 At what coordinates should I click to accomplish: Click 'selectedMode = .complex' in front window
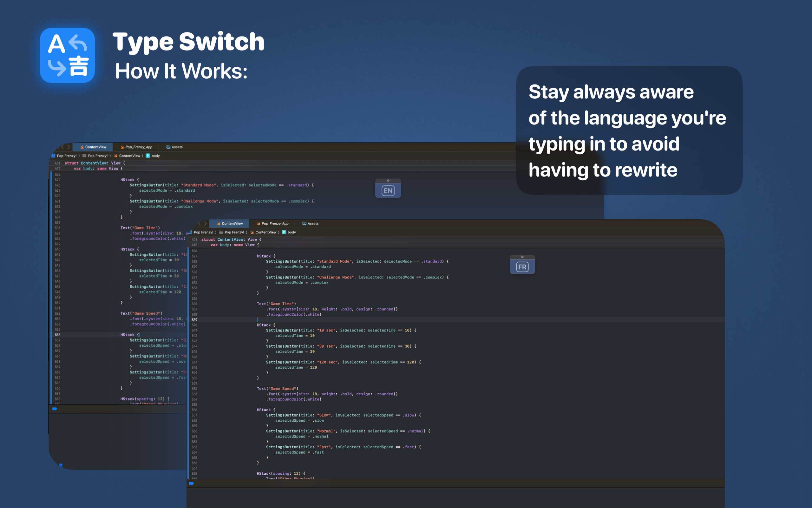[302, 283]
